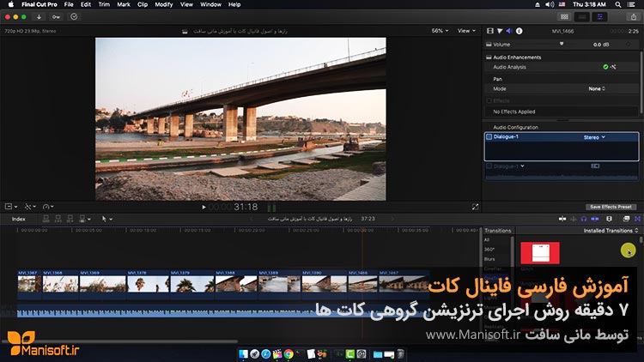Open the Window menu

[x=210, y=4]
